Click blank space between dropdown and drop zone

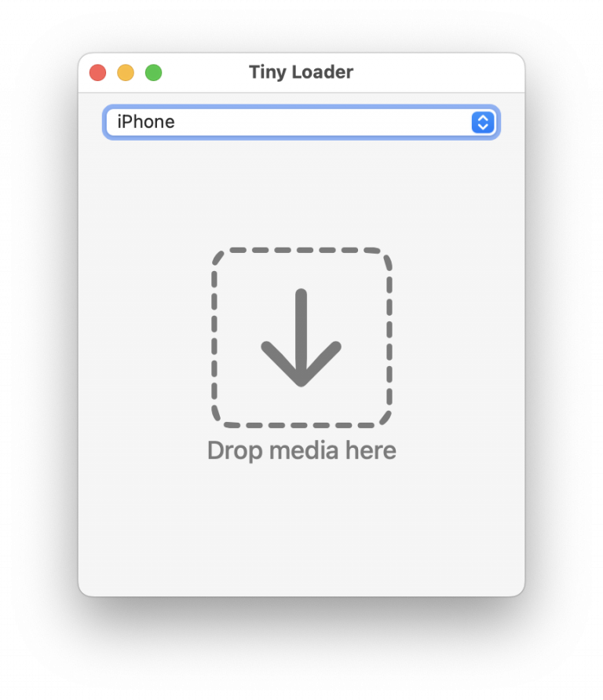pyautogui.click(x=301, y=192)
